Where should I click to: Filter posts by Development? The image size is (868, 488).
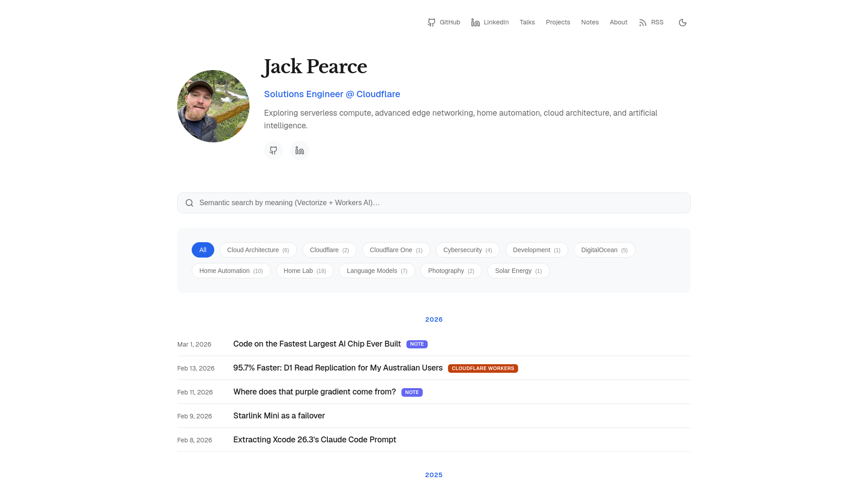[x=537, y=250]
